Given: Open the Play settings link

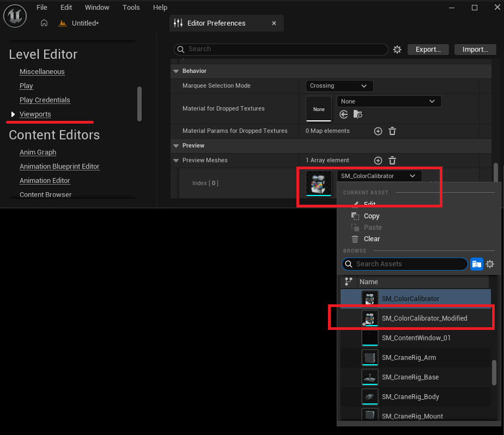Looking at the screenshot, I should [26, 86].
